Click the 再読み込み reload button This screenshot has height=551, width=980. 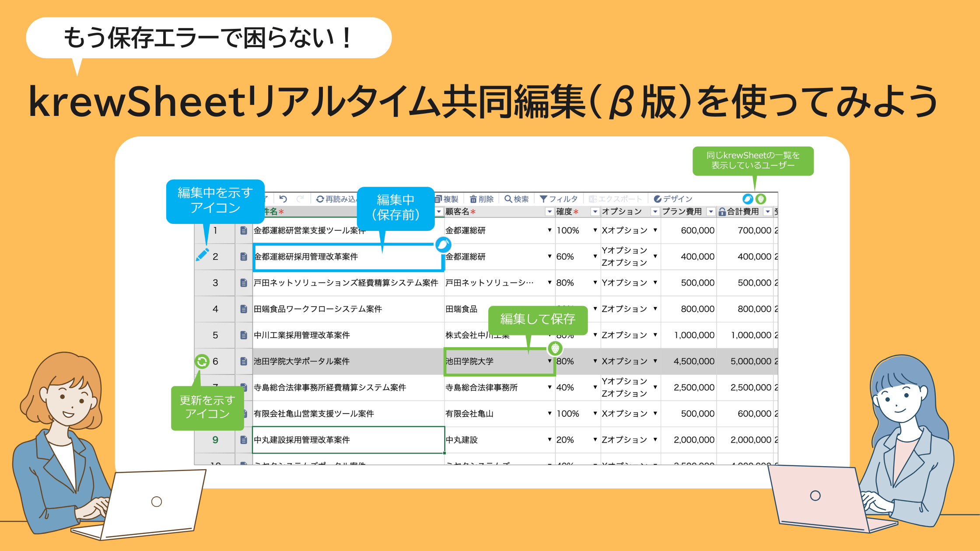tap(336, 199)
